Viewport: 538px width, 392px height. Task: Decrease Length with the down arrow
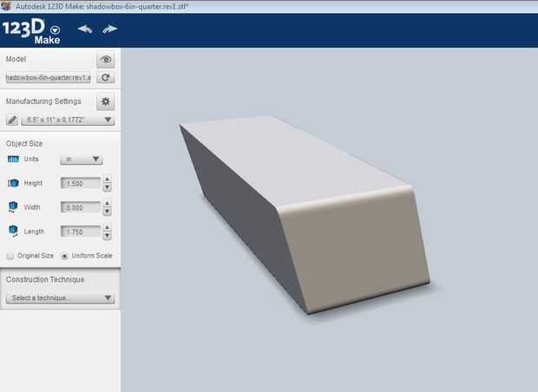tap(107, 235)
